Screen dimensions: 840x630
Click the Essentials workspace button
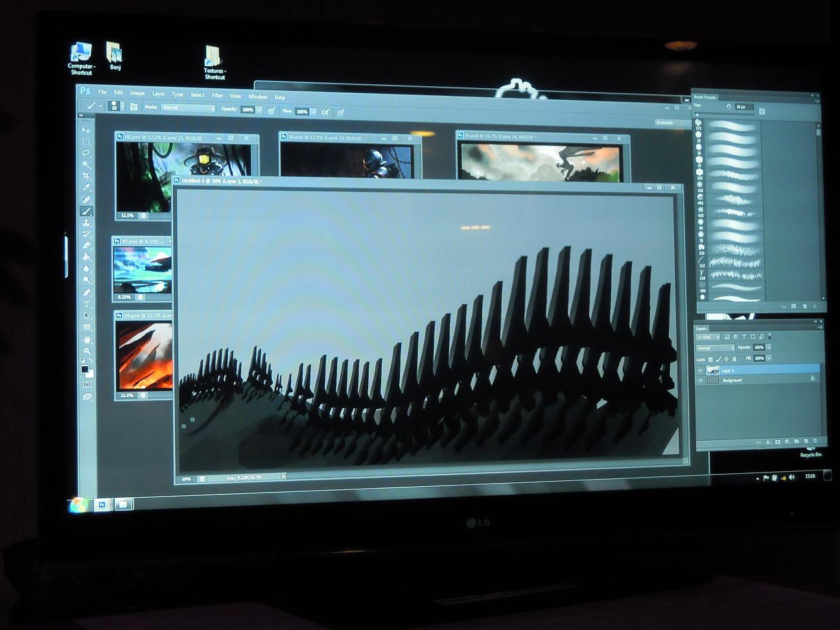point(664,122)
